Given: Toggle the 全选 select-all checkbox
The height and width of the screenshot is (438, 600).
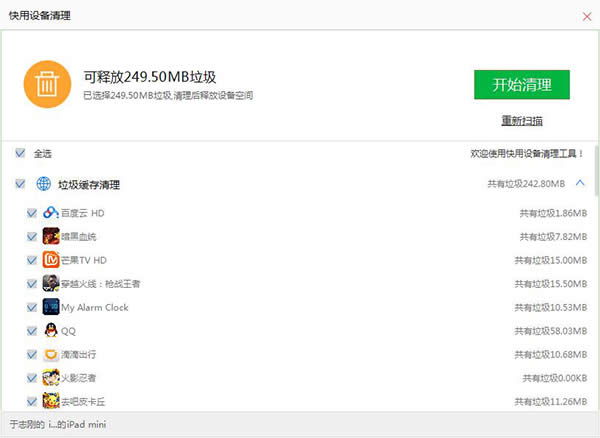Looking at the screenshot, I should [20, 153].
